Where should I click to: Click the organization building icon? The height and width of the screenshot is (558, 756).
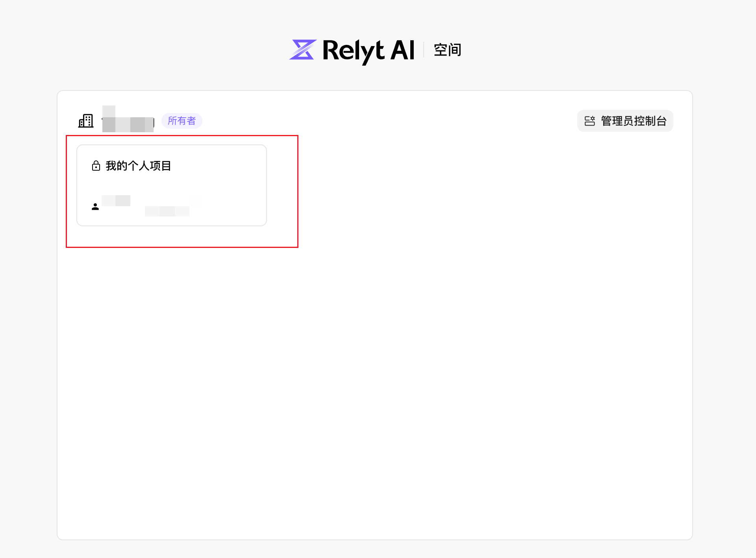click(86, 121)
